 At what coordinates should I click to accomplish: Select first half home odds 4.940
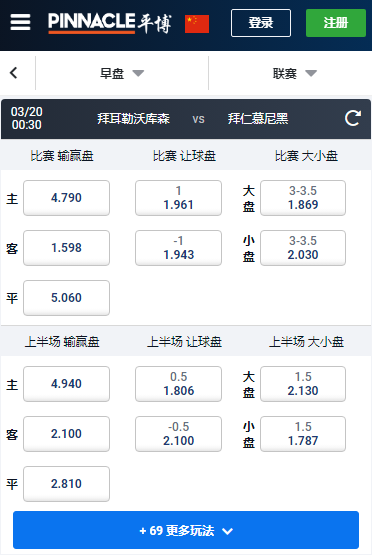click(67, 384)
